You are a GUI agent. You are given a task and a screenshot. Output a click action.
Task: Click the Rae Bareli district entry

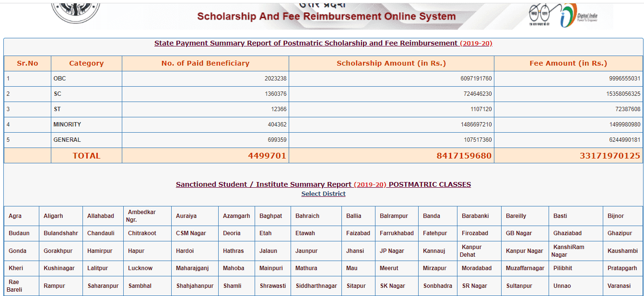(x=14, y=286)
